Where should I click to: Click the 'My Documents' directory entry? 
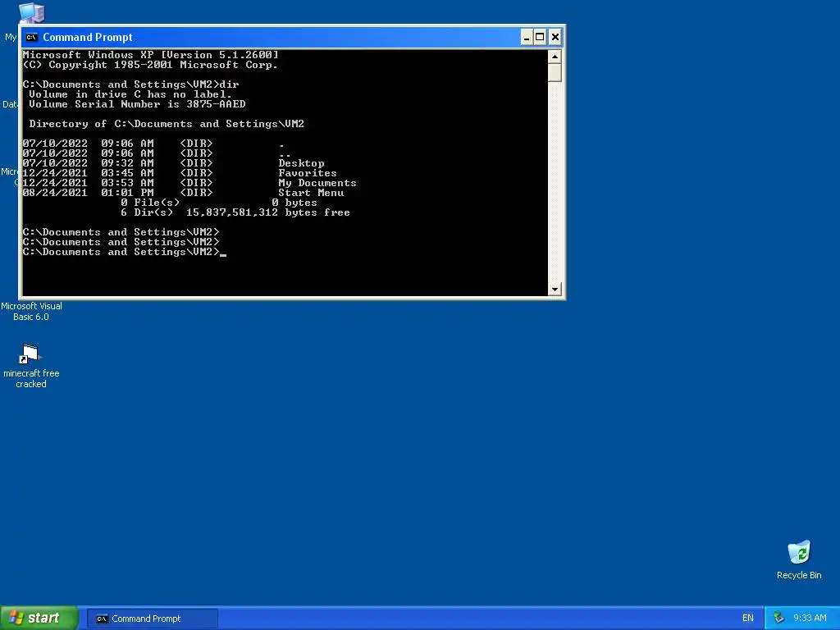tap(317, 183)
